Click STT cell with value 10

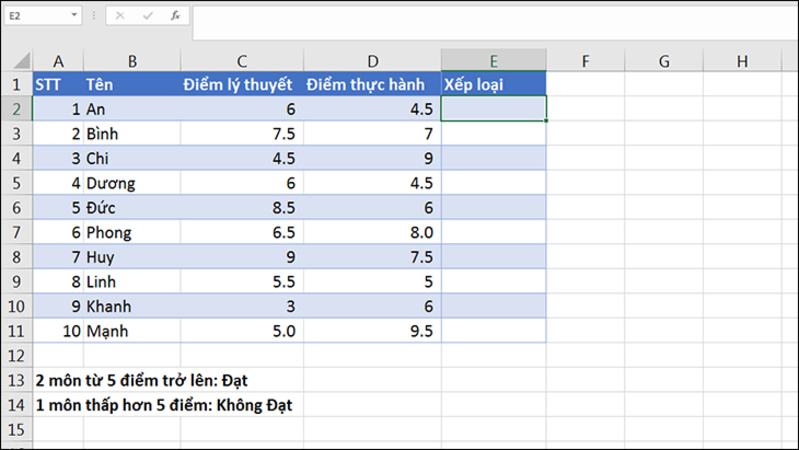(x=58, y=331)
